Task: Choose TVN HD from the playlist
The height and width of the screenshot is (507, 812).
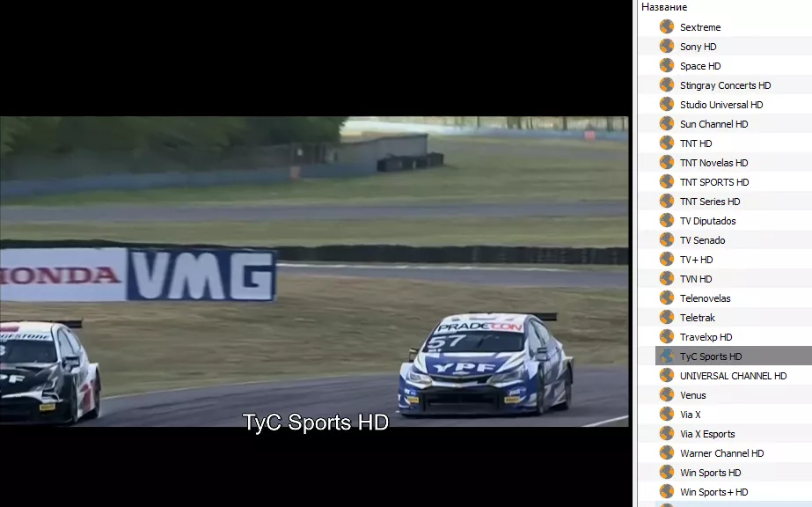Action: click(x=696, y=279)
